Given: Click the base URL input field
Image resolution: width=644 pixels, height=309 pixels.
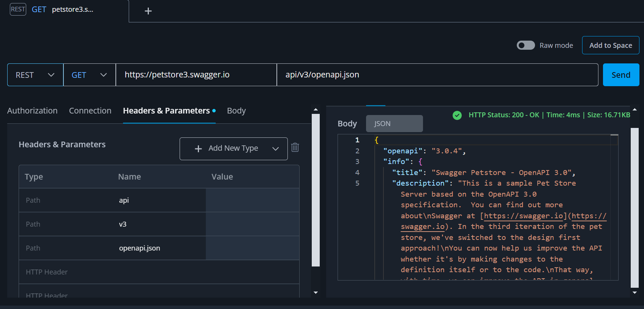Looking at the screenshot, I should pyautogui.click(x=196, y=75).
